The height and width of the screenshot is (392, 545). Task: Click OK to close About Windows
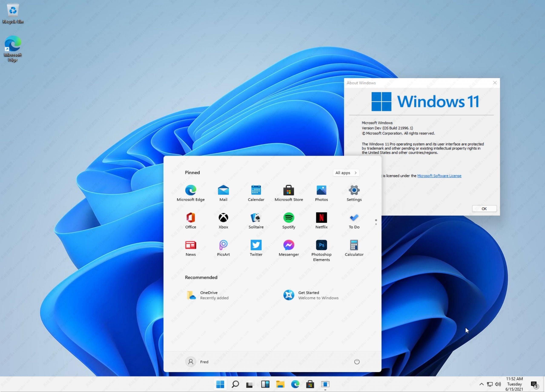pyautogui.click(x=485, y=209)
